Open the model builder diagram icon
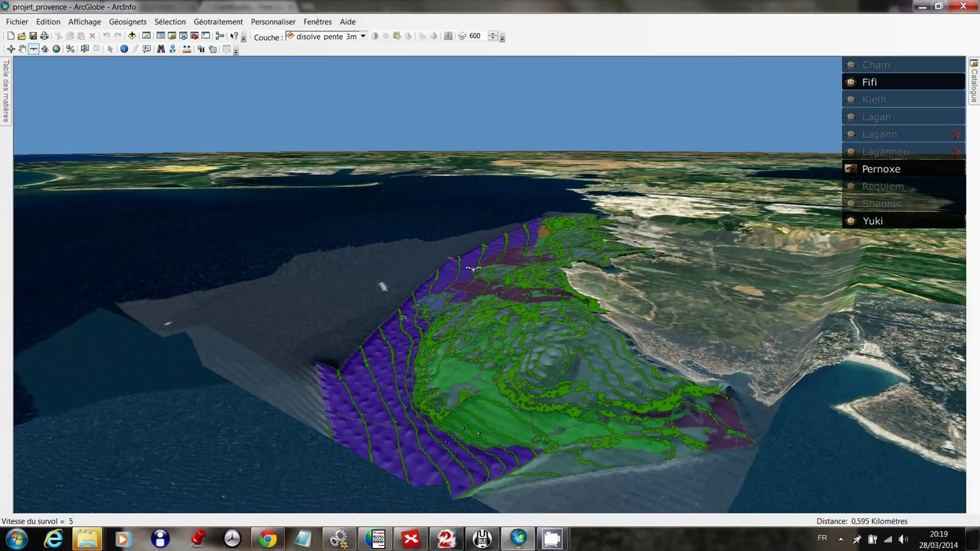This screenshot has height=551, width=980. coord(220,36)
